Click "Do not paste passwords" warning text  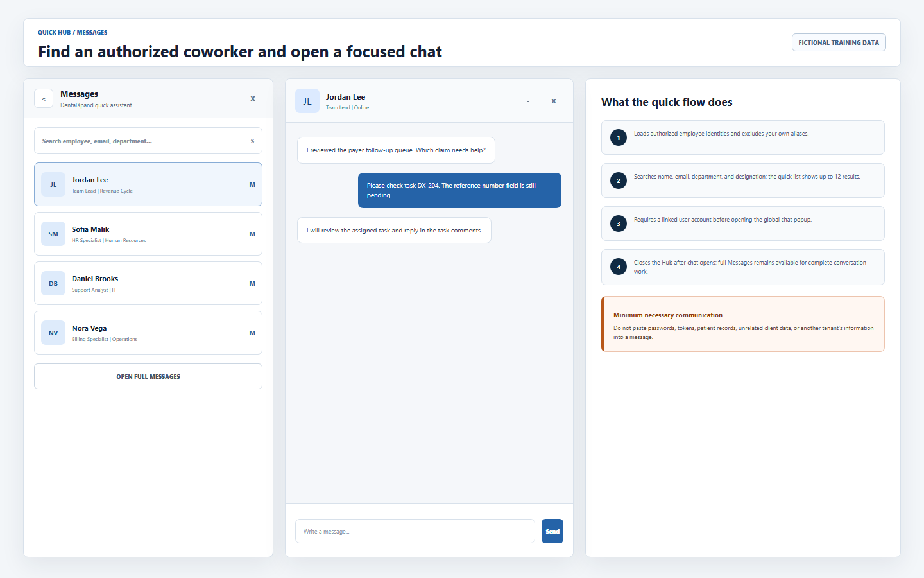pyautogui.click(x=744, y=333)
